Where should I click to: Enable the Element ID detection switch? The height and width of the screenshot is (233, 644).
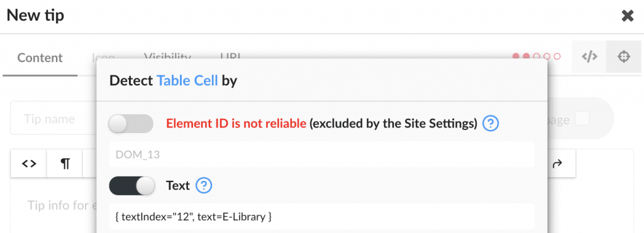pos(131,124)
